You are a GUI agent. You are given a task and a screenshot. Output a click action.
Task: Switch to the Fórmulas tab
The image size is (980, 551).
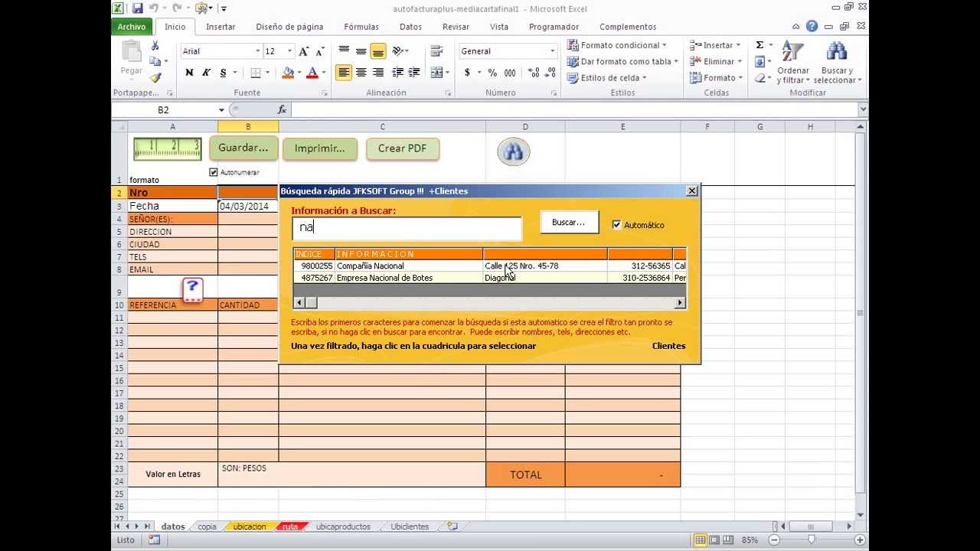point(361,27)
